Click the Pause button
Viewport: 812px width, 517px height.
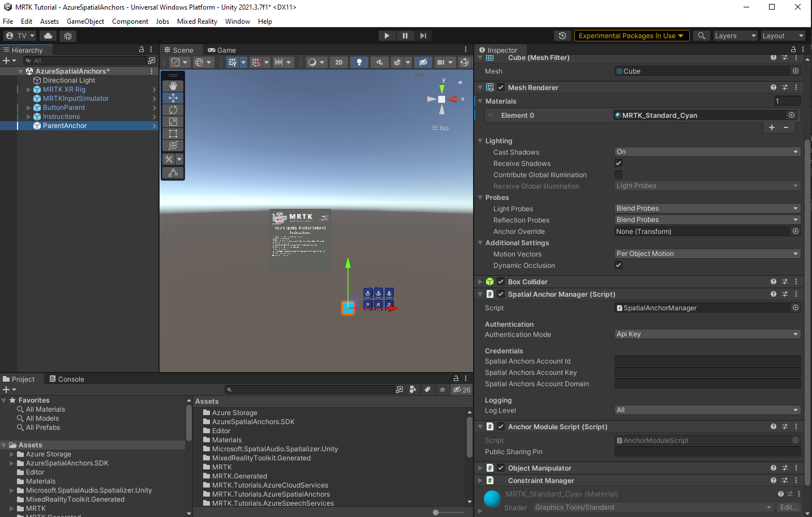(x=405, y=36)
